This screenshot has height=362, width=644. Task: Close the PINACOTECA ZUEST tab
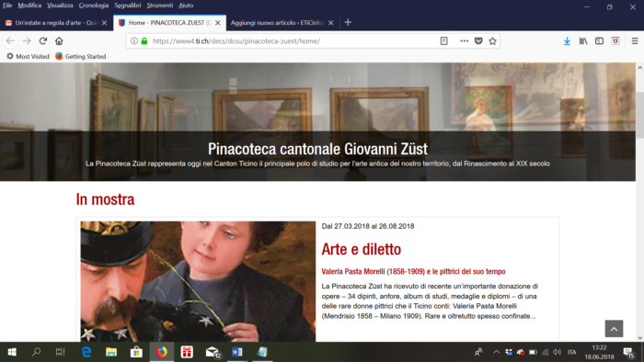(218, 23)
